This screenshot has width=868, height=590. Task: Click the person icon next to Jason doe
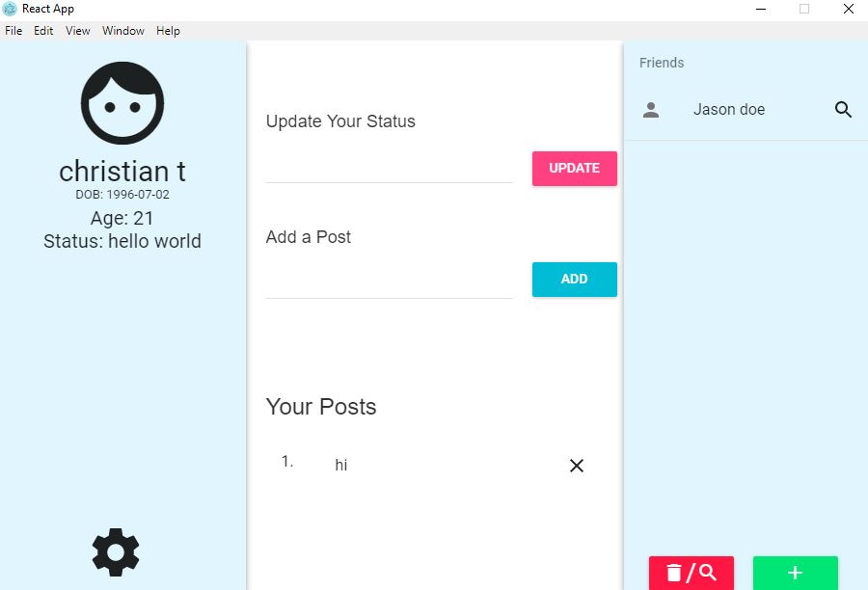651,110
